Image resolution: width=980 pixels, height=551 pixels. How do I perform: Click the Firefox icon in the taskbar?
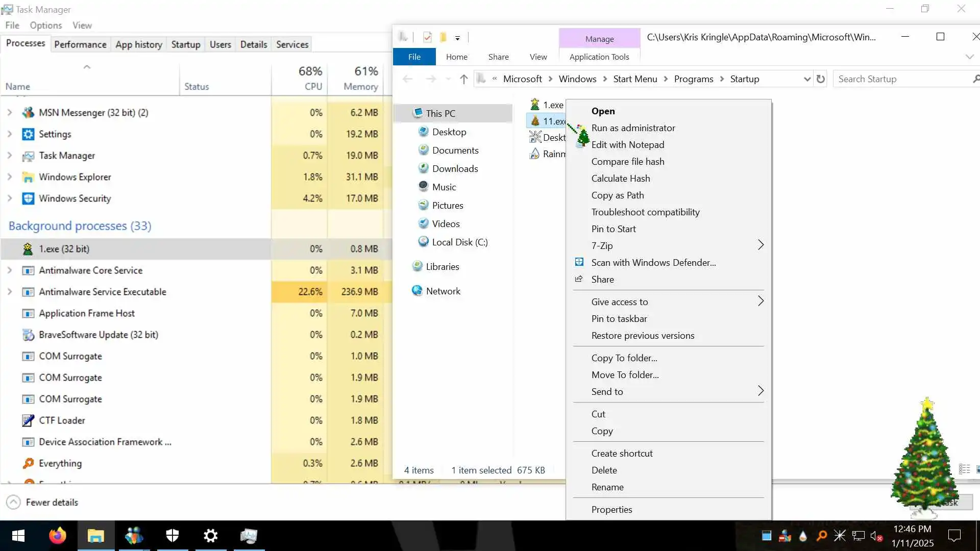click(x=57, y=536)
